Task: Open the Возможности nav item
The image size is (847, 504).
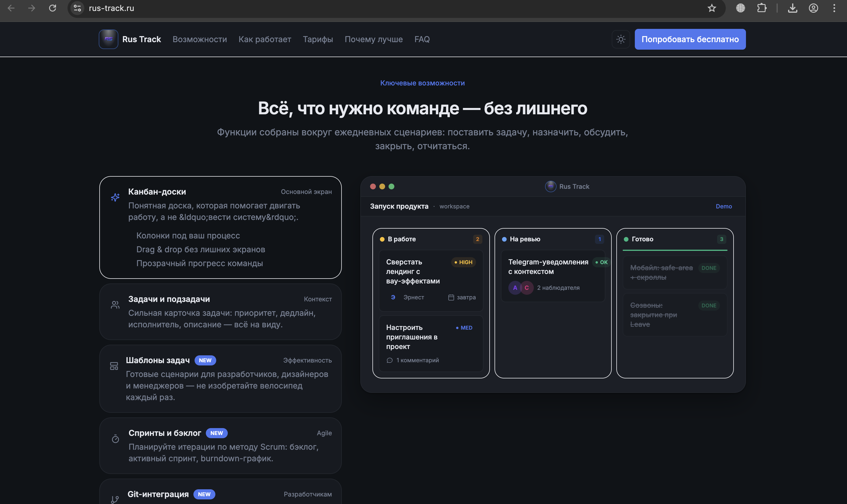Action: (x=200, y=39)
